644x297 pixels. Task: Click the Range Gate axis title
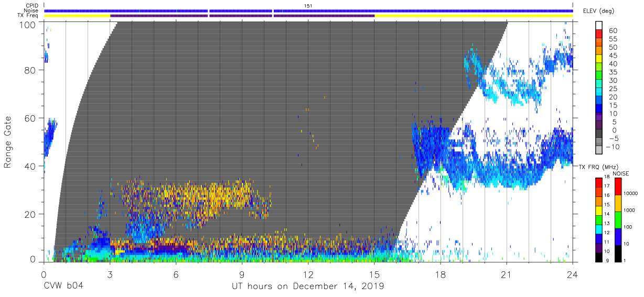tap(8, 143)
